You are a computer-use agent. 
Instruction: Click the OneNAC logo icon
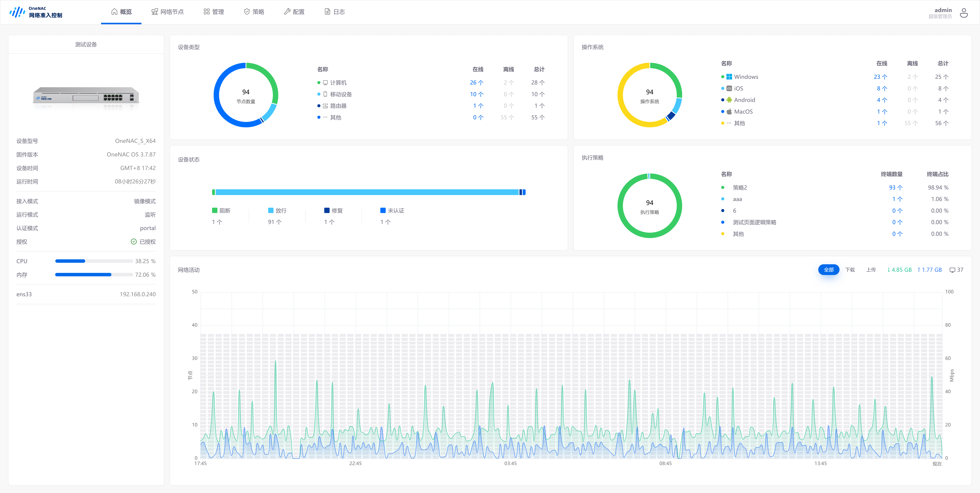17,12
